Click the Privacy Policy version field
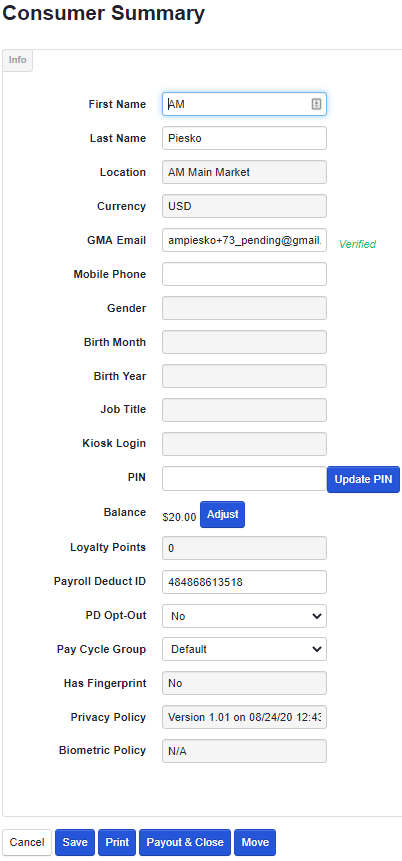Viewport: 402px width, 861px height. click(244, 717)
